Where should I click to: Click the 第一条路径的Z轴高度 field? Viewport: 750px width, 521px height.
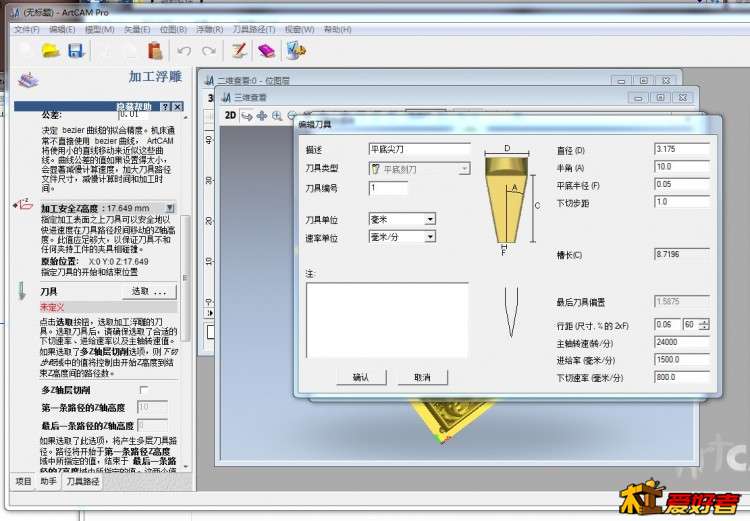pyautogui.click(x=152, y=407)
